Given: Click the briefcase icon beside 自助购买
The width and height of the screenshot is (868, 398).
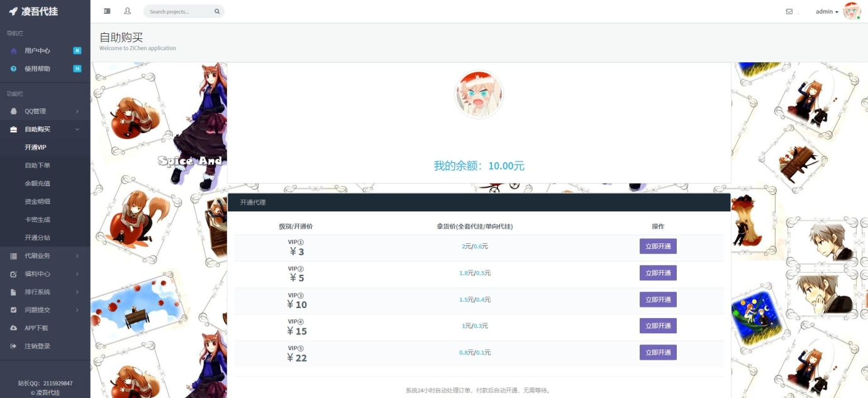Looking at the screenshot, I should pos(14,130).
